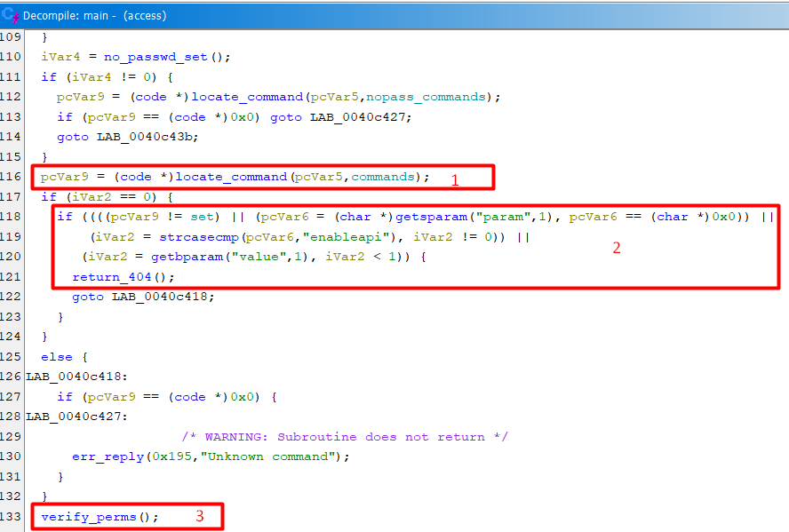Click the 'else' keyword on line 125

tap(56, 357)
